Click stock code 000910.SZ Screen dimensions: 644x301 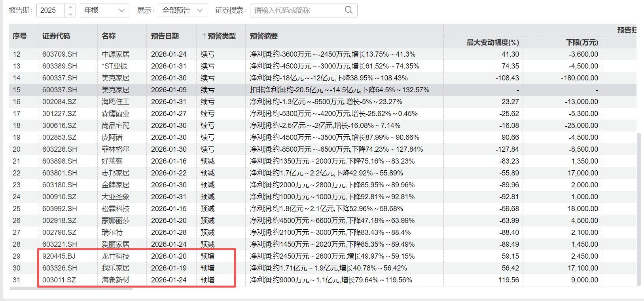point(59,197)
